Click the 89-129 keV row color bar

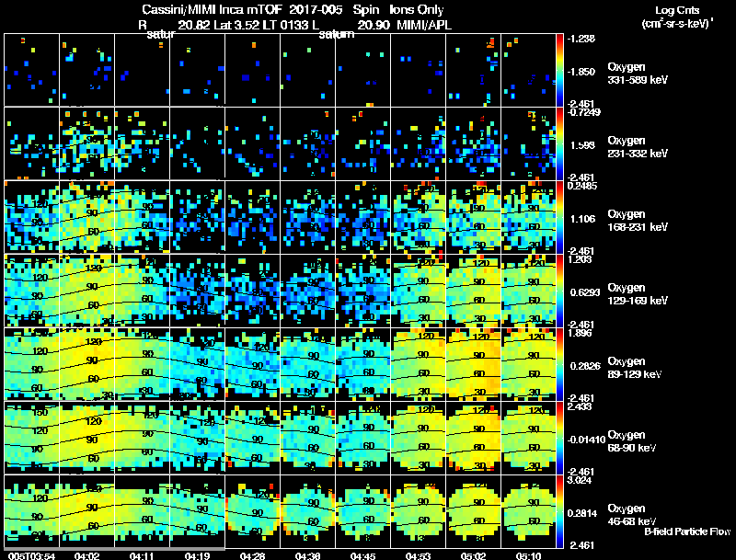559,364
